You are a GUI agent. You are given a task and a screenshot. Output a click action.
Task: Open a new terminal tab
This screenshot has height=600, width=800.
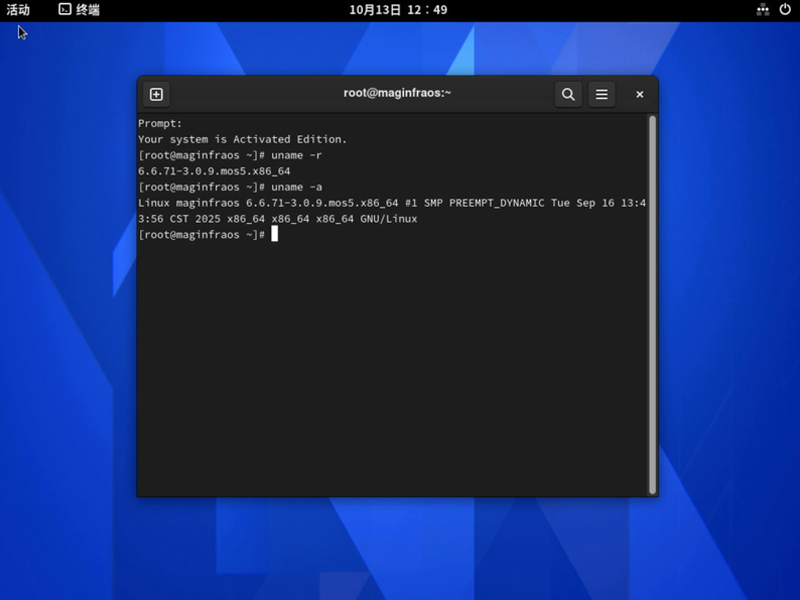[156, 94]
